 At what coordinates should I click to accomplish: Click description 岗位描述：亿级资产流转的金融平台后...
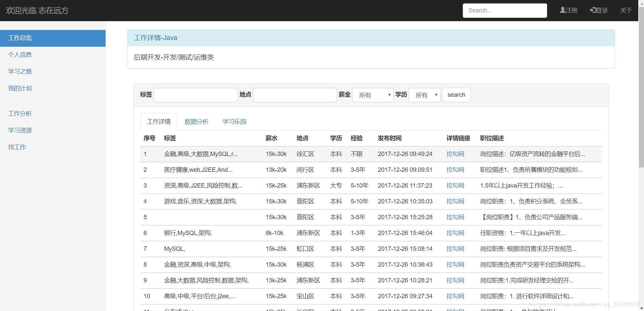tap(533, 154)
